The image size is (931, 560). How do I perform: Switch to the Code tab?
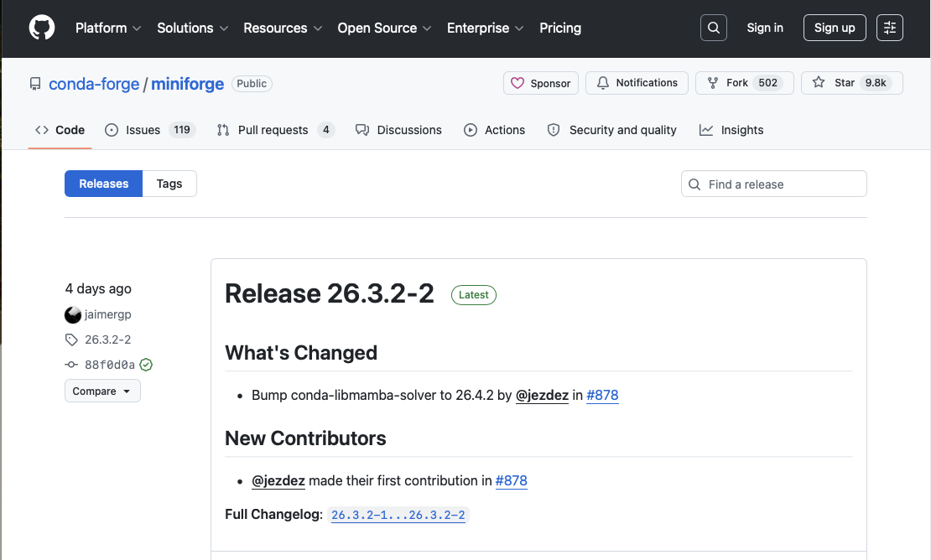point(60,130)
